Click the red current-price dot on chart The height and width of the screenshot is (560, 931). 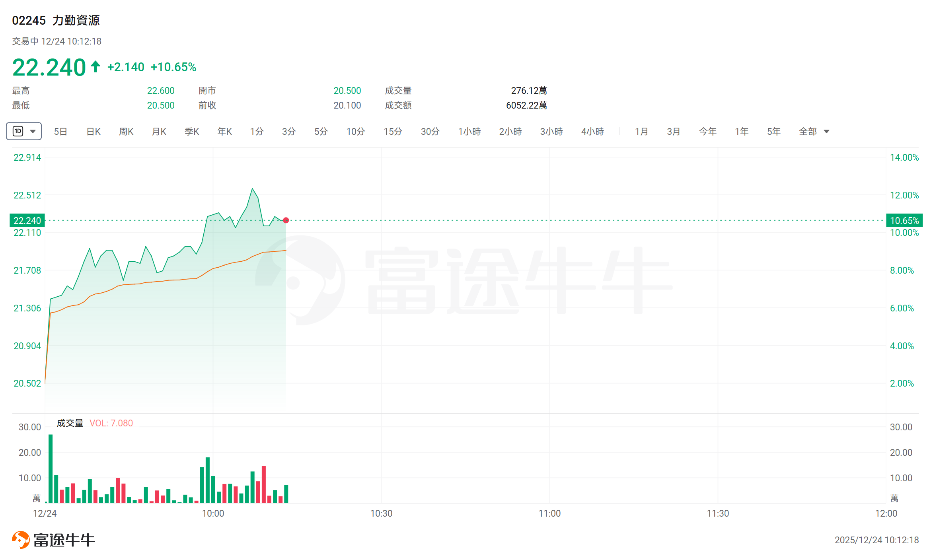click(x=286, y=220)
